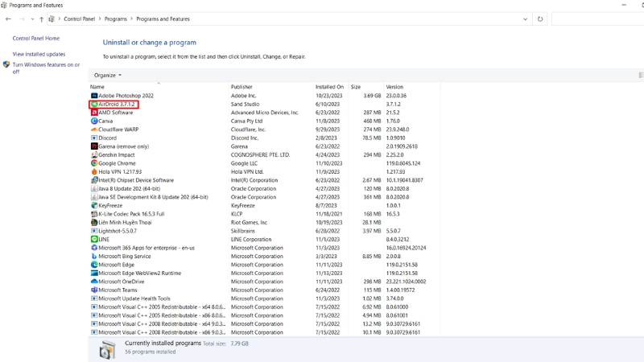Viewport: 644px width, 362px height.
Task: Navigate to Control Panel breadcrumb
Action: coord(79,19)
